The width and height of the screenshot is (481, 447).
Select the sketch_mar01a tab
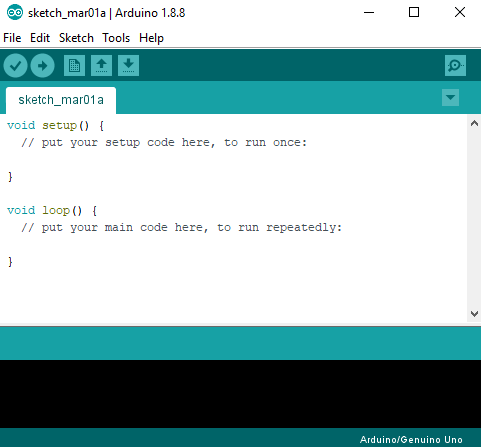point(61,100)
